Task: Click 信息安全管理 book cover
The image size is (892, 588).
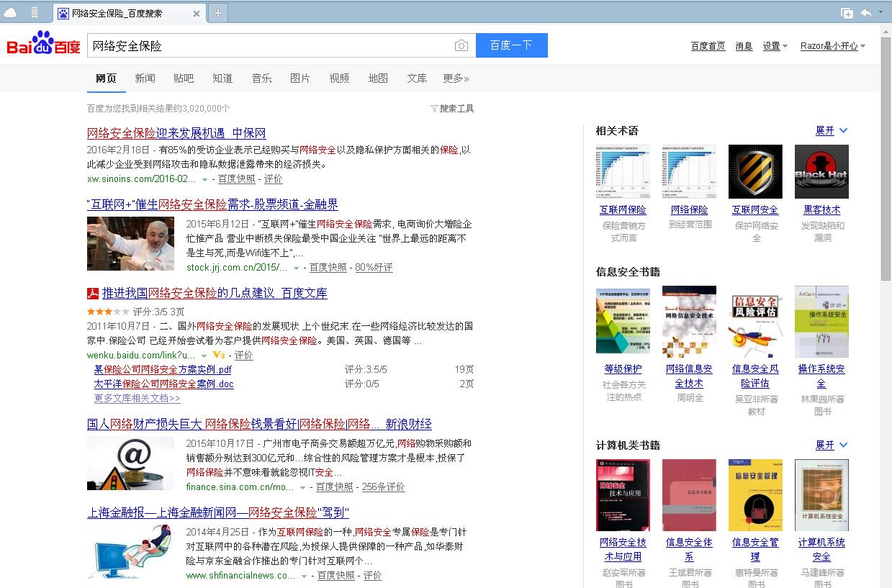Action: pos(755,495)
